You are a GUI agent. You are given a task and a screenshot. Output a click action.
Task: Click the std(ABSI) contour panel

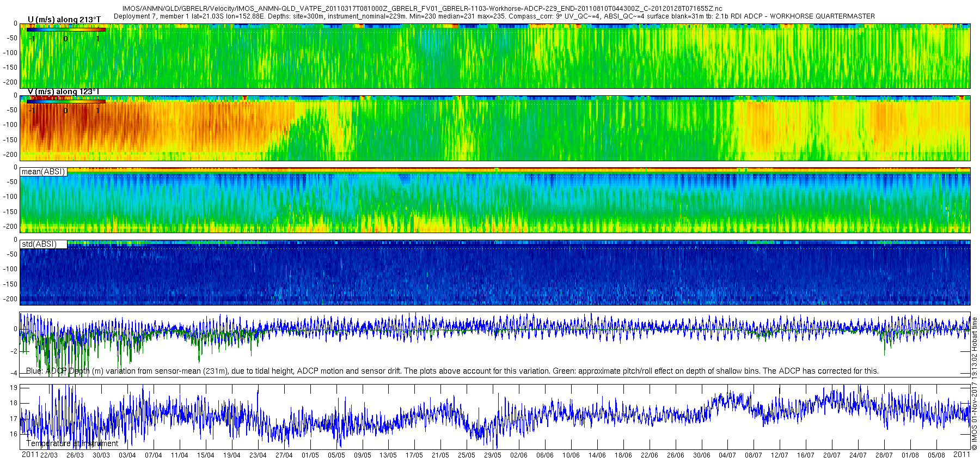pyautogui.click(x=495, y=272)
